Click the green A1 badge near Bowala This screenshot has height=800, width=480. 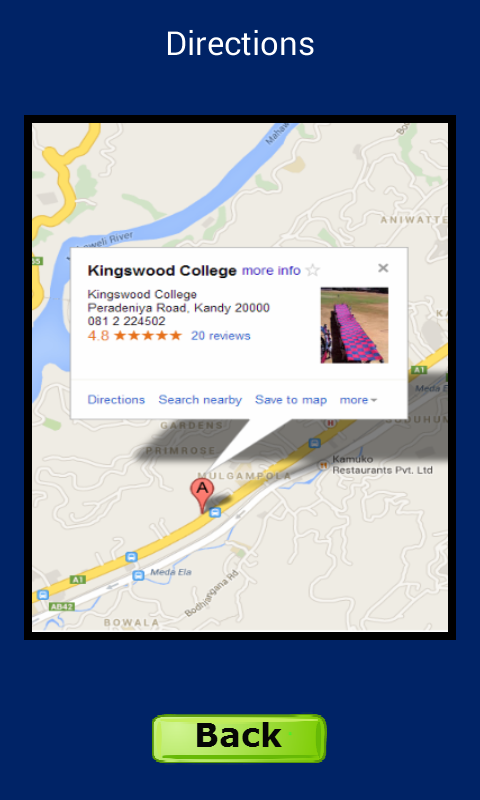(77, 580)
